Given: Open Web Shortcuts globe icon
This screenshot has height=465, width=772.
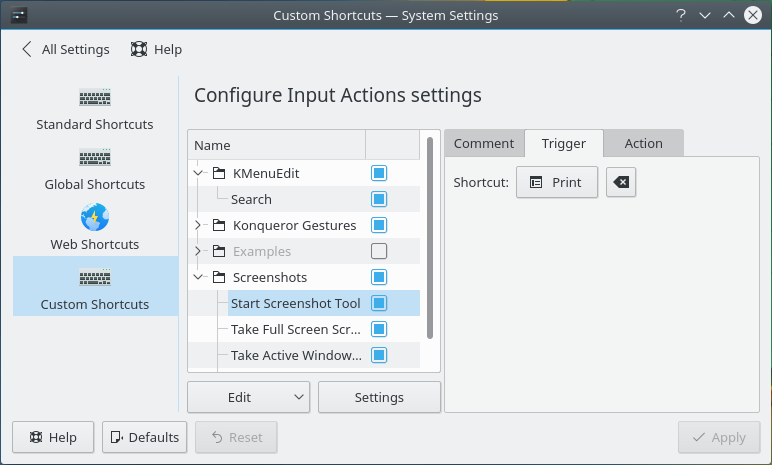Looking at the screenshot, I should 95,217.
